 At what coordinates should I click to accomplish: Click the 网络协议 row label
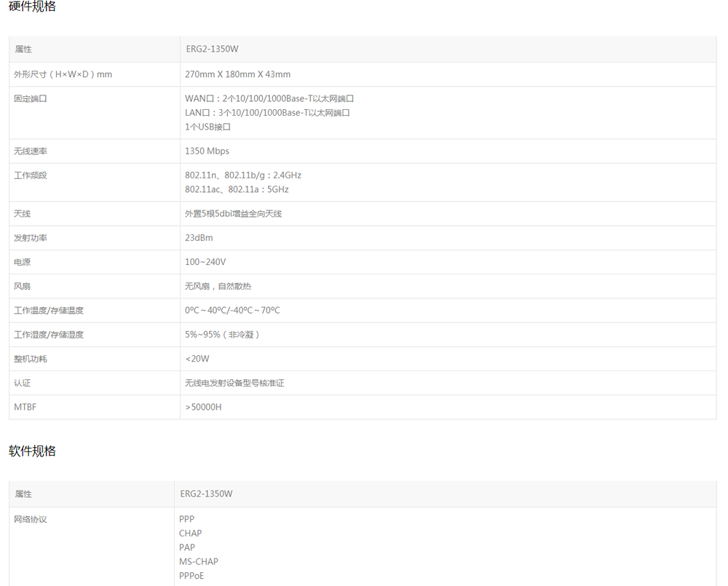click(31, 520)
